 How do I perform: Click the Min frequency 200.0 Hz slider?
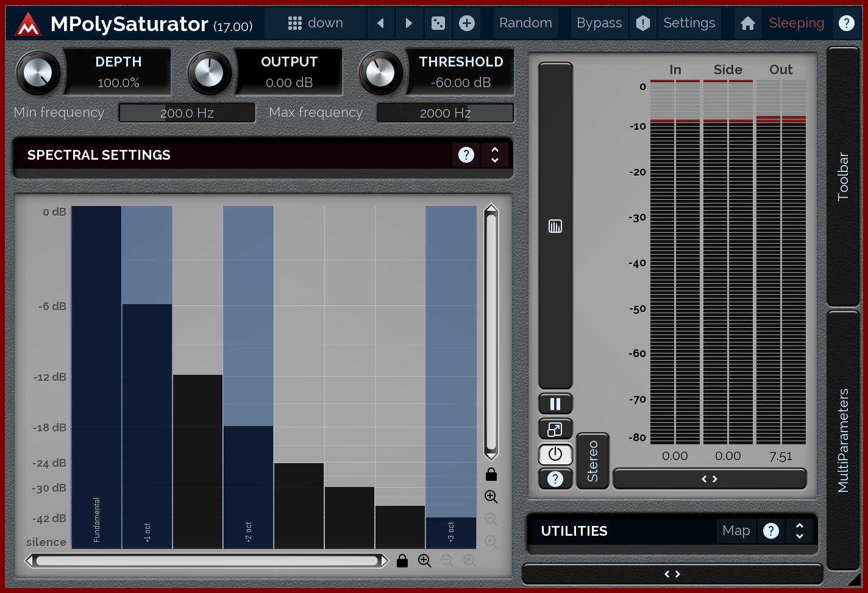[187, 113]
